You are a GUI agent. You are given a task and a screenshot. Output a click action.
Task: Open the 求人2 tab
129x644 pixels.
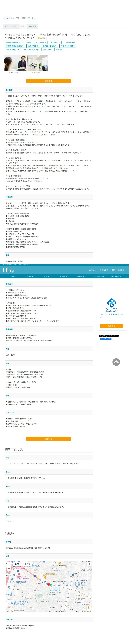(x=15, y=26)
